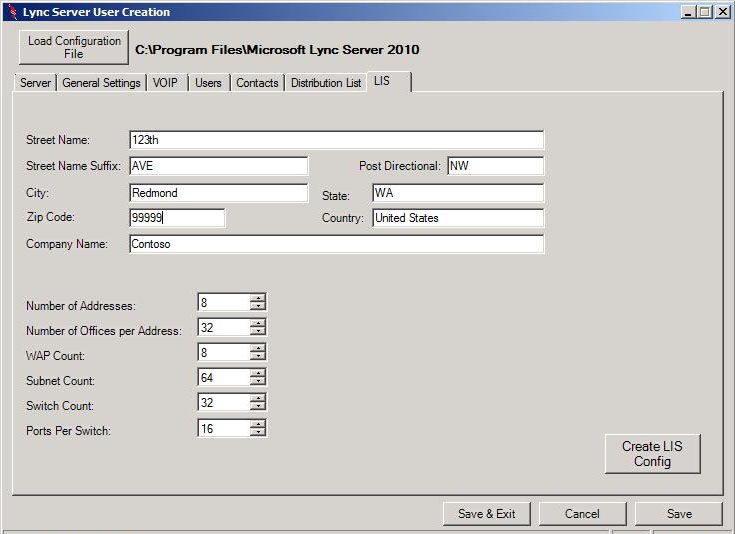Minimize the Lync Server User Creation window
Viewport: 735px width, 534px height.
point(688,12)
